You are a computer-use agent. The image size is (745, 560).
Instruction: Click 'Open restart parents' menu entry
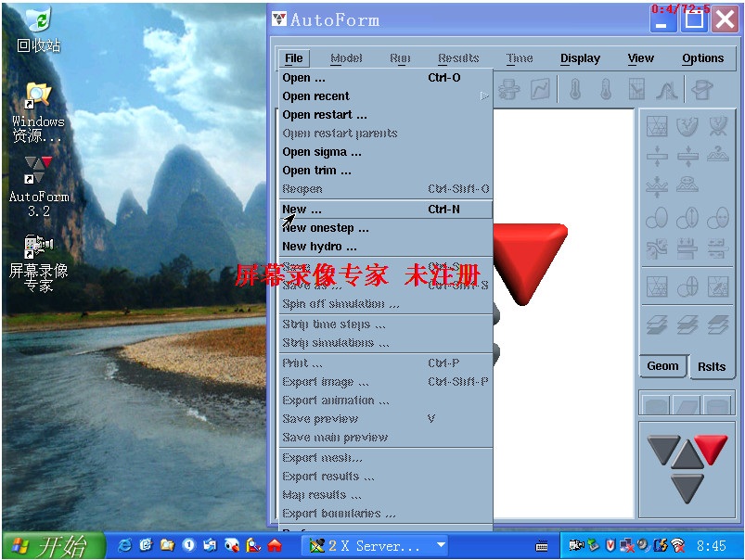click(x=385, y=134)
